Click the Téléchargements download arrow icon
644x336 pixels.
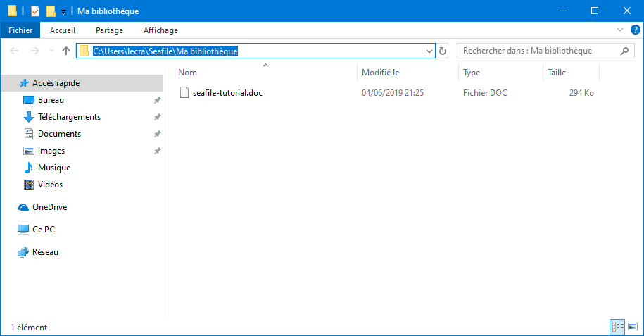click(x=29, y=117)
